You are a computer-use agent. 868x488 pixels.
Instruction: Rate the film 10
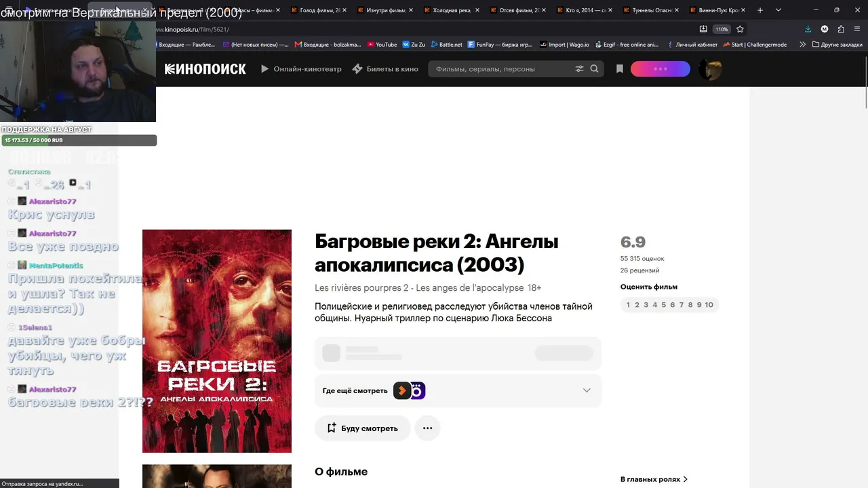(x=709, y=305)
